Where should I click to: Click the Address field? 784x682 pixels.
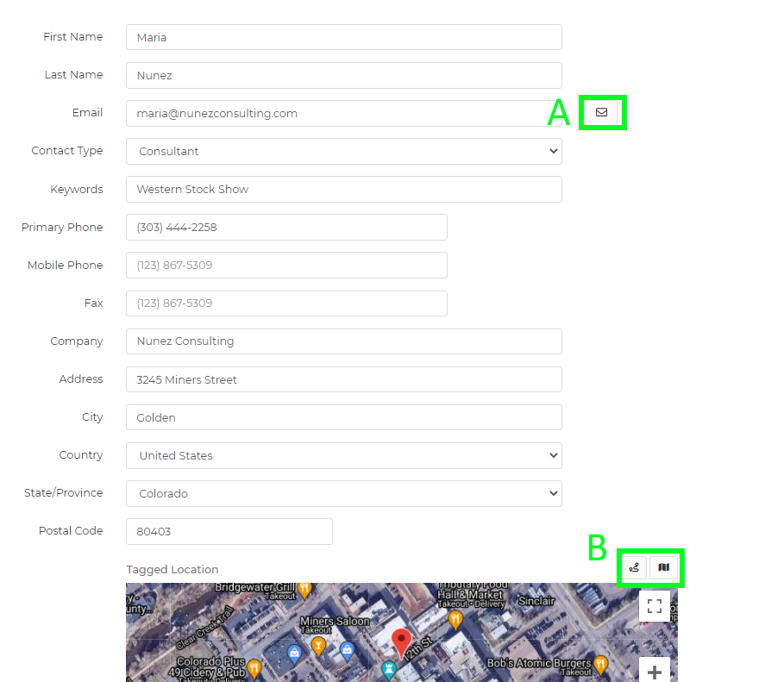(344, 379)
